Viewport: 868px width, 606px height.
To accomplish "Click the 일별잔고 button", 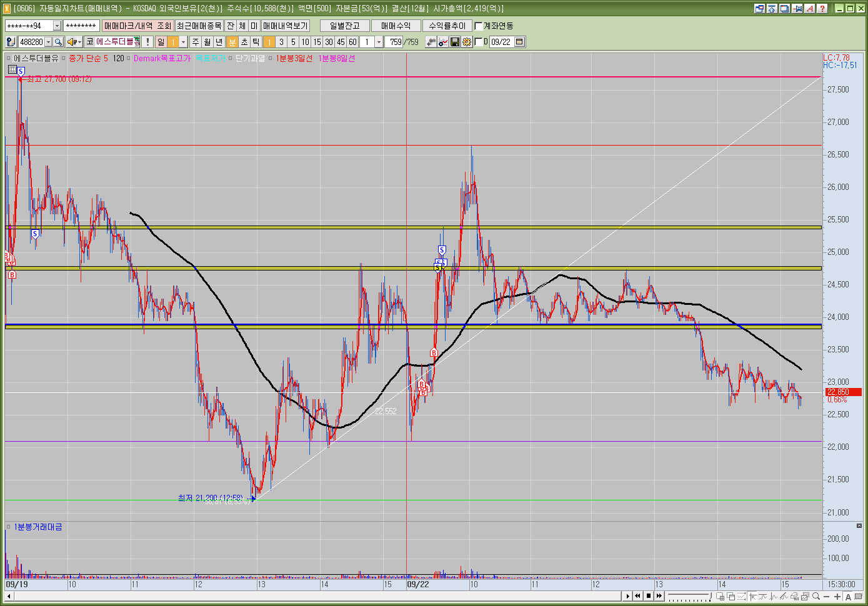I will 345,26.
